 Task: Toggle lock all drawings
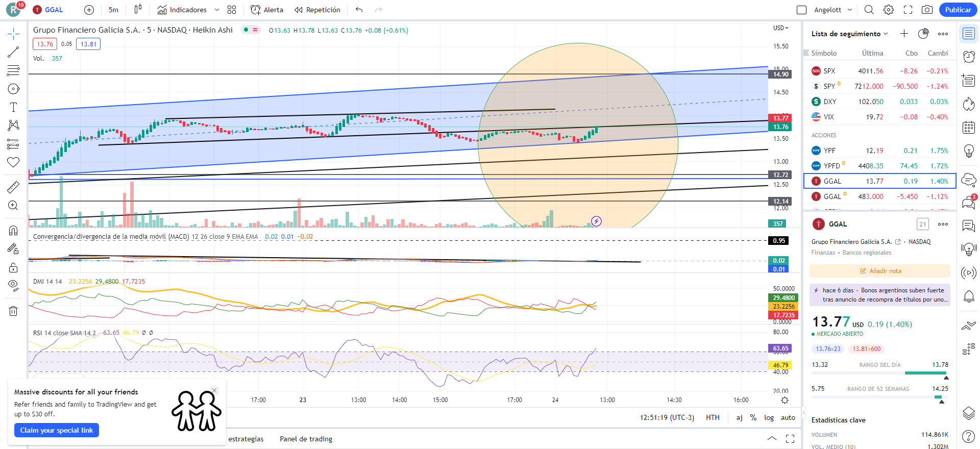(13, 267)
